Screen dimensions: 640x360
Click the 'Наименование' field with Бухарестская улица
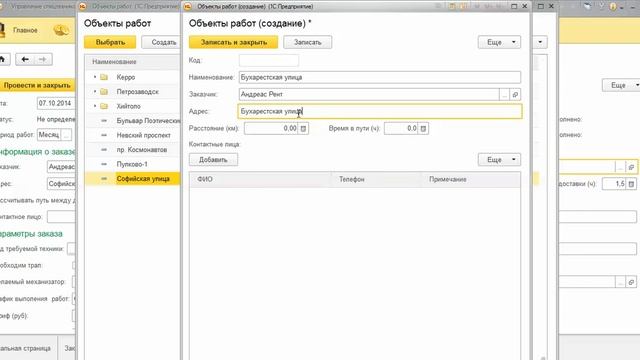(x=380, y=77)
